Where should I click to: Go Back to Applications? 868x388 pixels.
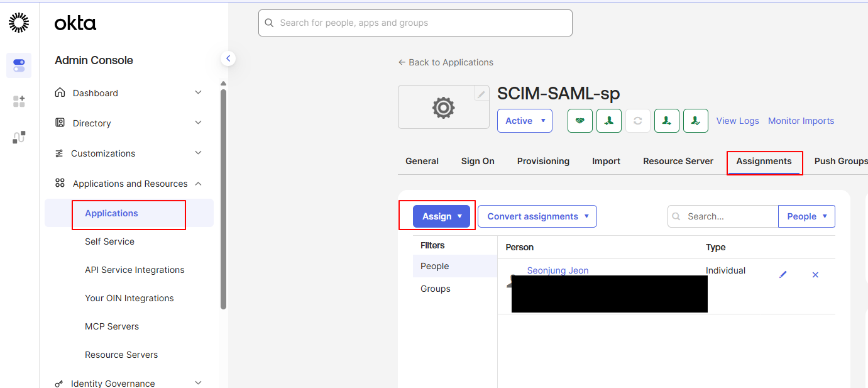pyautogui.click(x=446, y=62)
